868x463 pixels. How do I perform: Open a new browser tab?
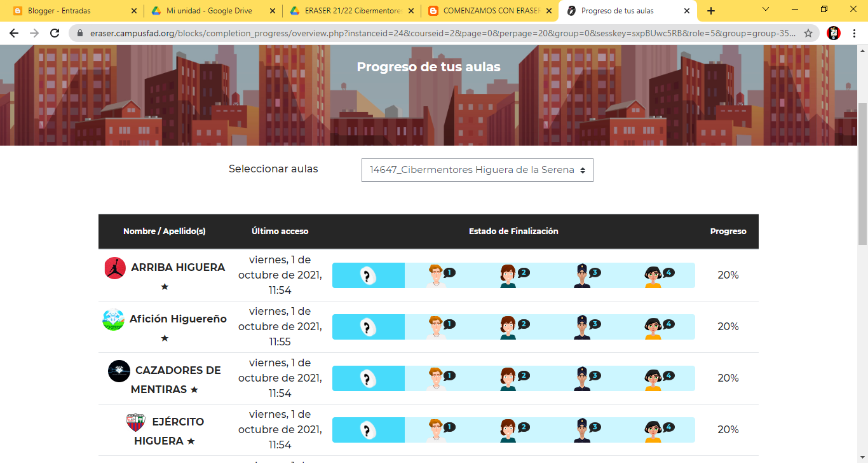[711, 11]
